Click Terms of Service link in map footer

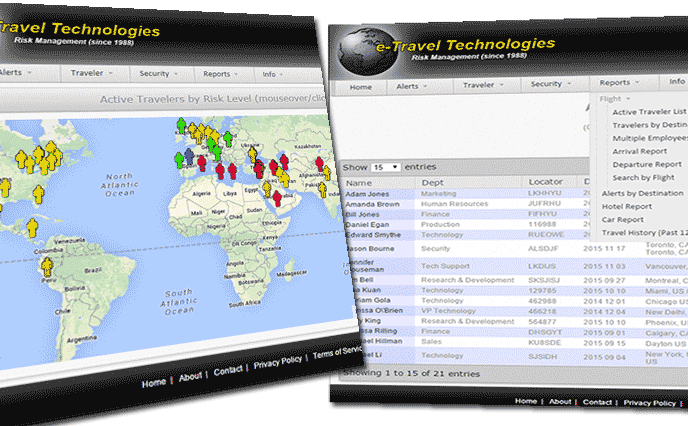point(337,352)
